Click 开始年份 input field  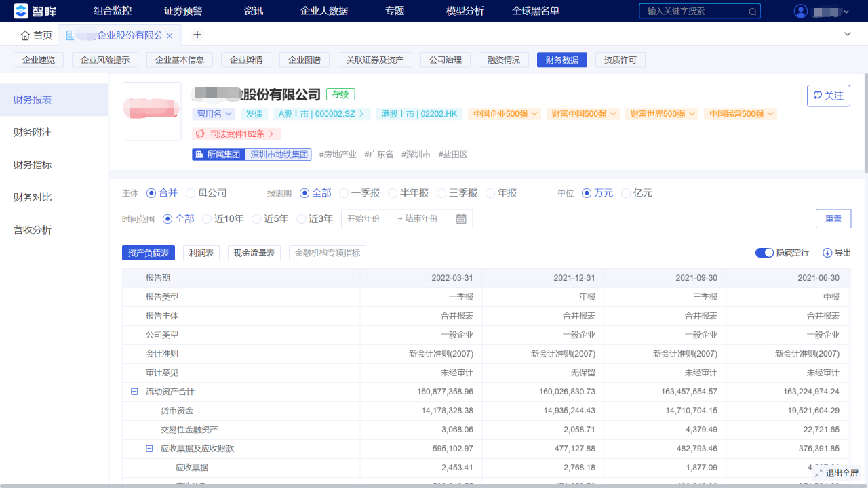[363, 219]
